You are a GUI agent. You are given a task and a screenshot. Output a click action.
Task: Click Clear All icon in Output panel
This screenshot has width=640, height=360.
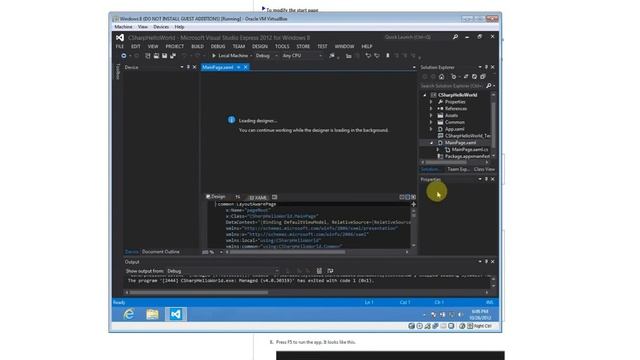coord(319,271)
